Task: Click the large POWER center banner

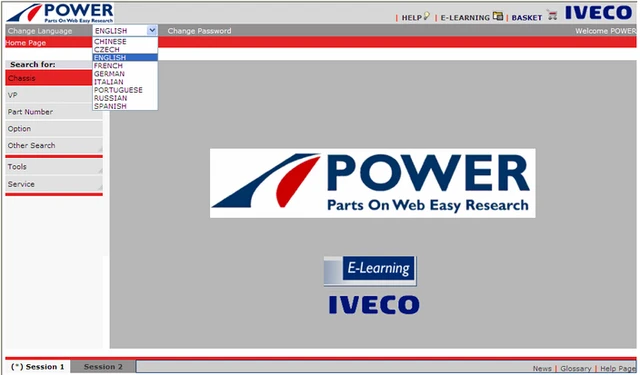Action: pyautogui.click(x=373, y=183)
